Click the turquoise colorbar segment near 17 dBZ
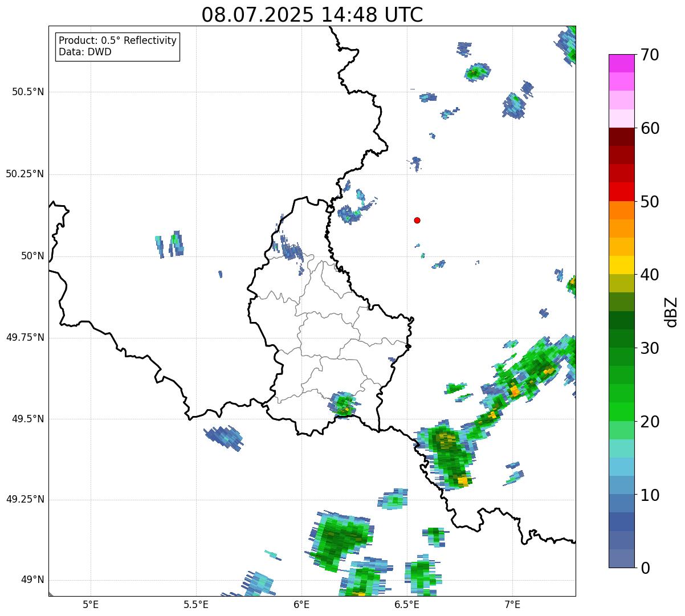 point(622,448)
